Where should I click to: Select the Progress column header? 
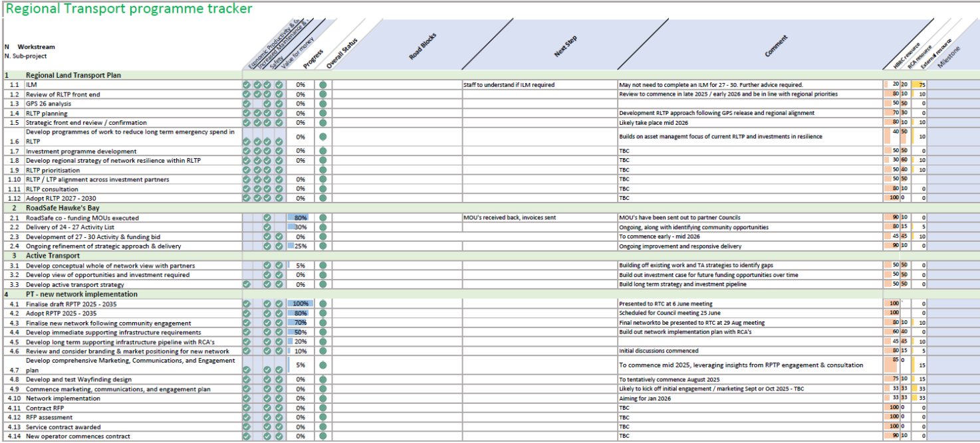(x=313, y=59)
